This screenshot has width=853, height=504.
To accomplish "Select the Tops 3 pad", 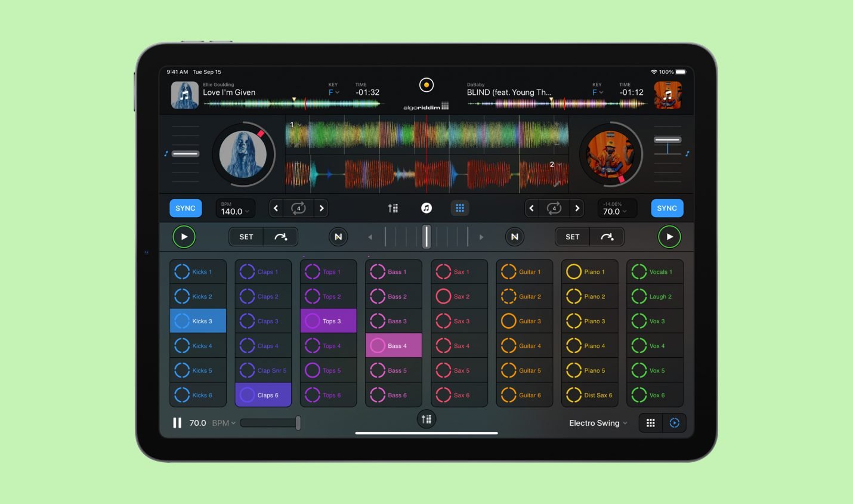I will coord(327,321).
